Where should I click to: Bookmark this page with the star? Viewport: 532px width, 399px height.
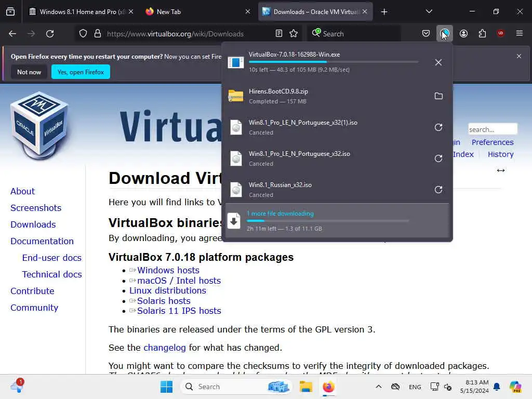tap(294, 34)
